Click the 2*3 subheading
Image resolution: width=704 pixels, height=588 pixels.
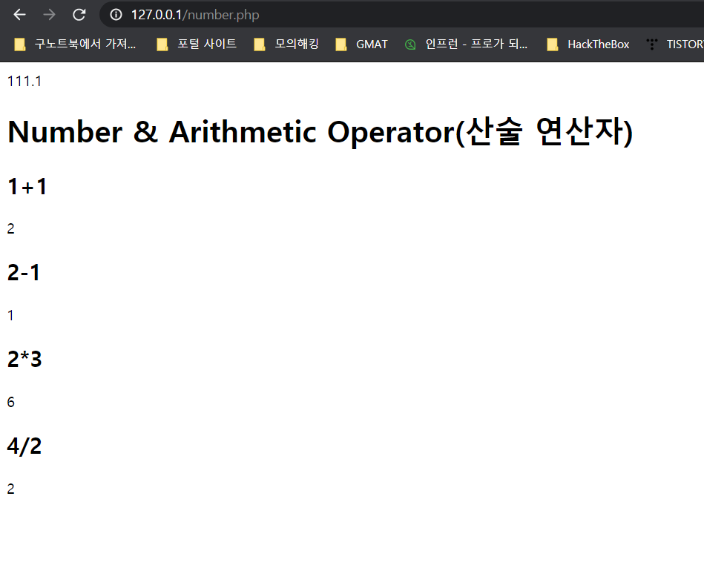tap(24, 359)
